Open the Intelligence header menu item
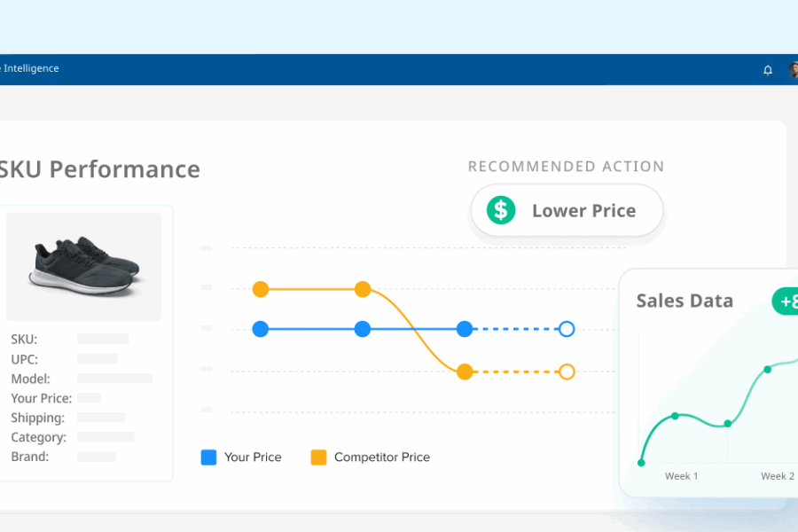This screenshot has height=532, width=798. (29, 68)
